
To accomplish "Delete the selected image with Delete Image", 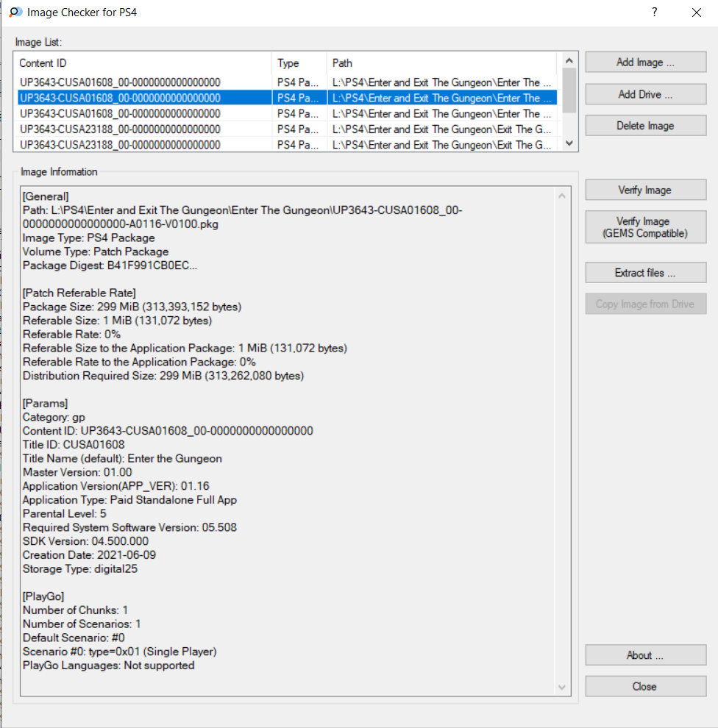I will coord(645,126).
